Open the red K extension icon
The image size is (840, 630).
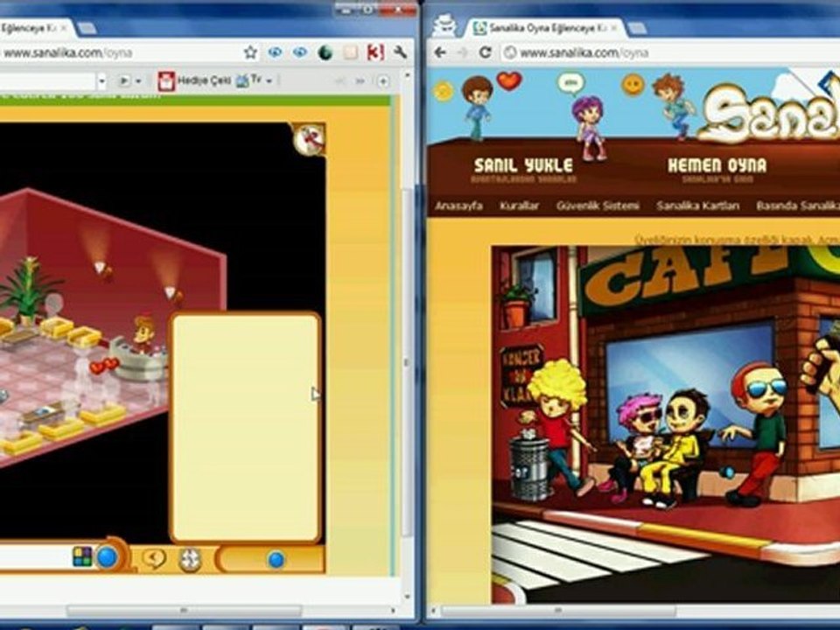click(x=375, y=52)
